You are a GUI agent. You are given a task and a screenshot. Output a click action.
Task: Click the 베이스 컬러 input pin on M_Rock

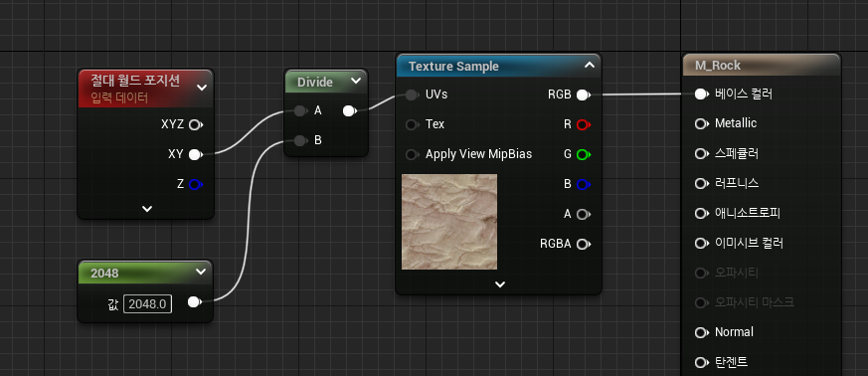(701, 94)
